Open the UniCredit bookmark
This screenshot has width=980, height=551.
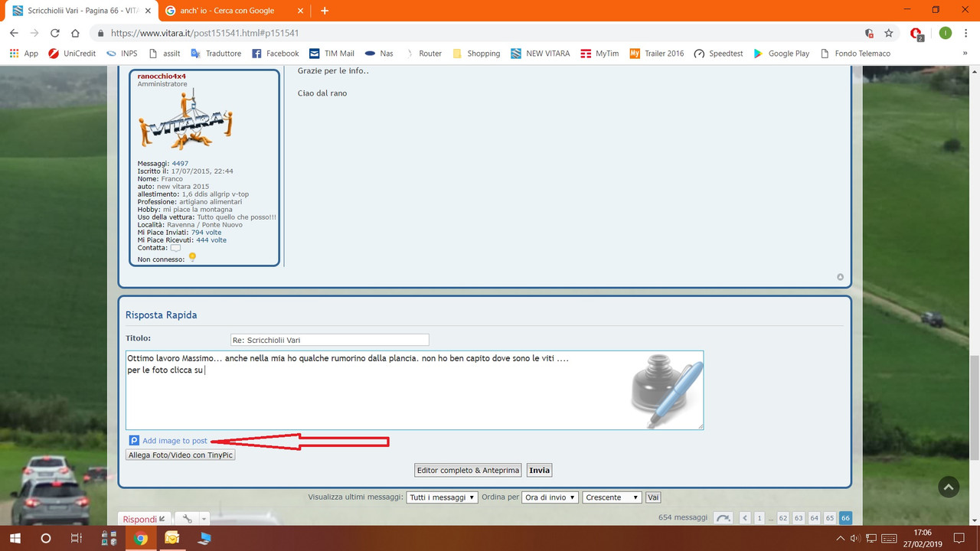pos(72,54)
